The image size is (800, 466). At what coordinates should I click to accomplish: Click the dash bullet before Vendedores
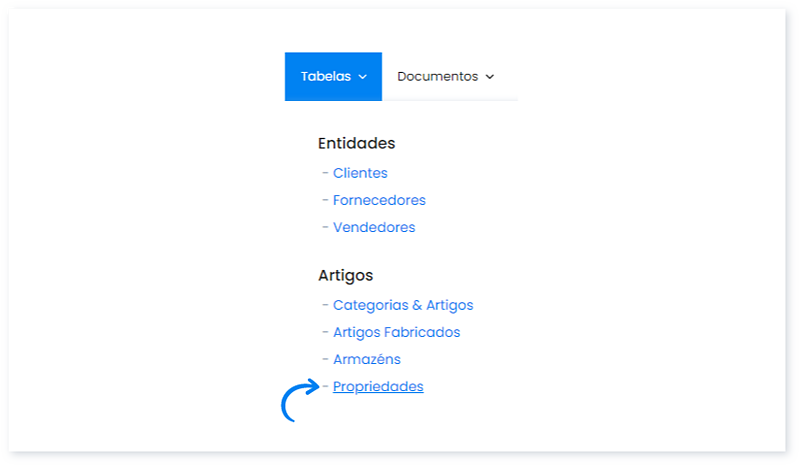pos(325,227)
